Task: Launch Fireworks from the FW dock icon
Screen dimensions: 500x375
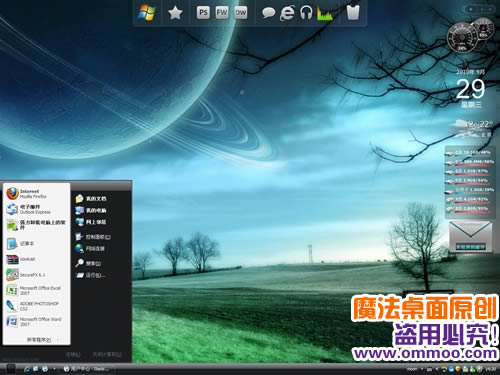Action: tap(222, 13)
